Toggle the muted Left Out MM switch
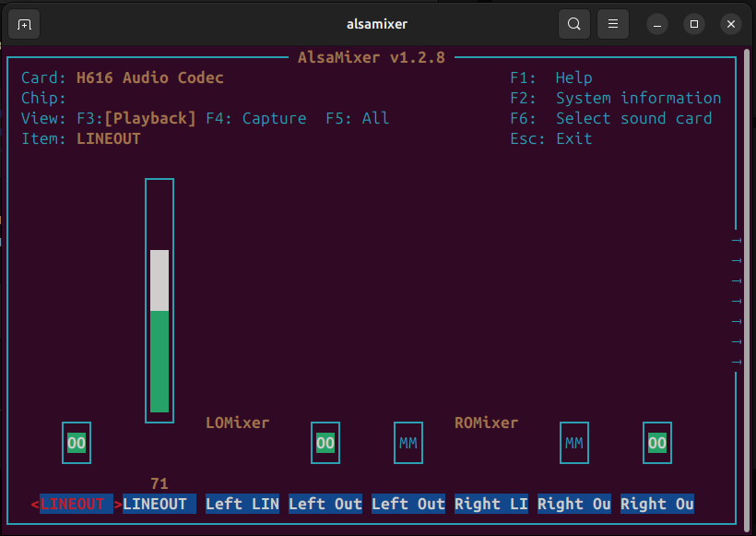 [x=408, y=443]
